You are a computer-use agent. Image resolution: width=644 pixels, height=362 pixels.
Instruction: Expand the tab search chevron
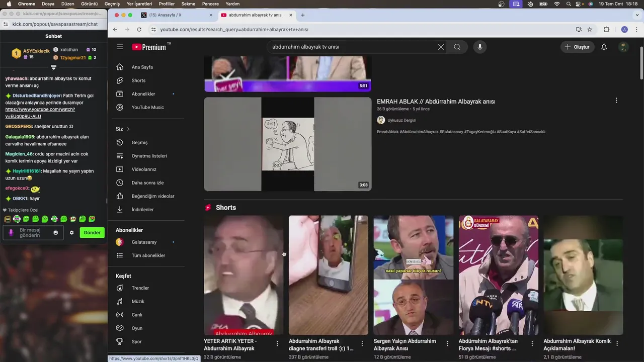point(636,15)
